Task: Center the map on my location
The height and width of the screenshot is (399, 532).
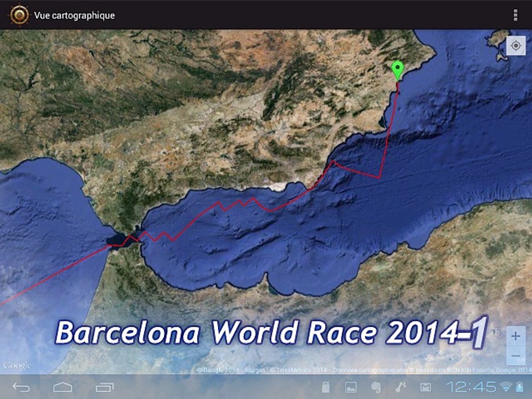Action: coord(516,45)
